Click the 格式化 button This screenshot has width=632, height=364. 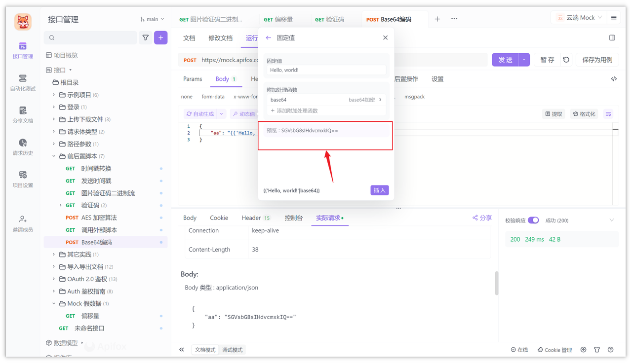click(584, 114)
